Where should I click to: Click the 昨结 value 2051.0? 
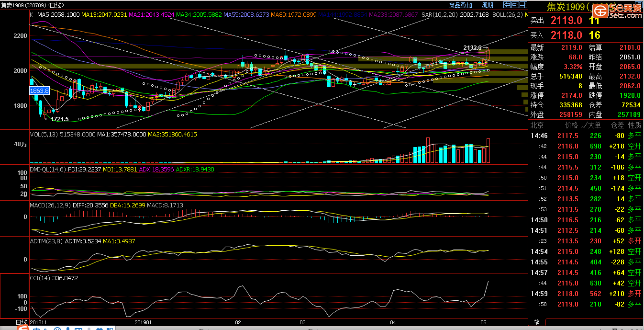(630, 57)
